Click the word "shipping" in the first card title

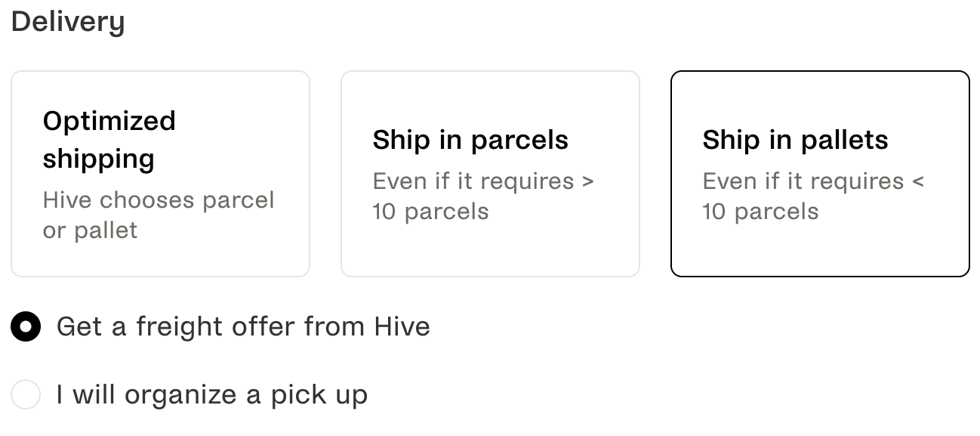[99, 159]
